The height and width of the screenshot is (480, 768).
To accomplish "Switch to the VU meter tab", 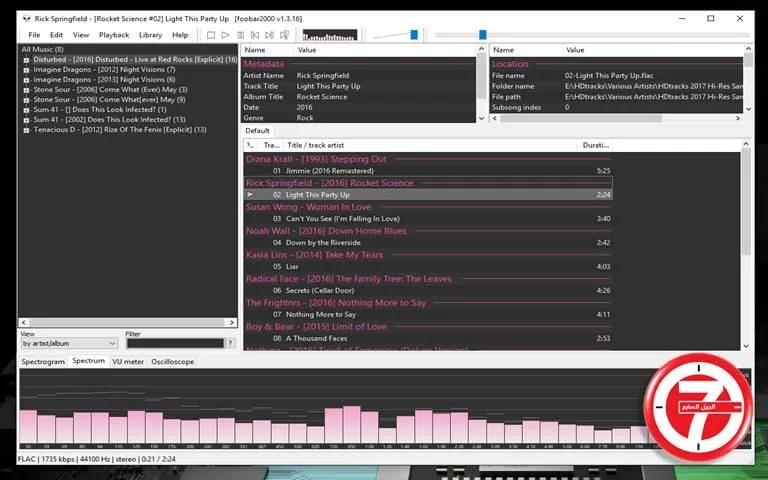I will point(128,361).
